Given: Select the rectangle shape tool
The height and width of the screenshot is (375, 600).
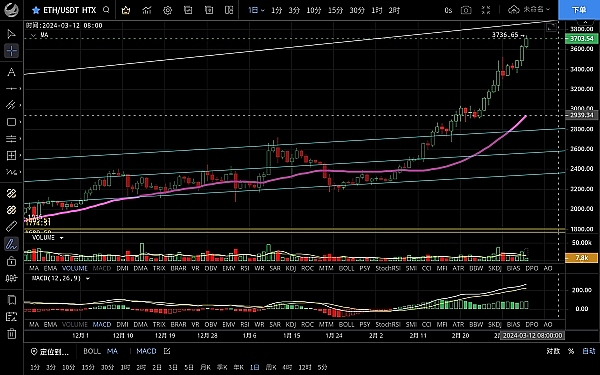Looking at the screenshot, I should pos(11,122).
